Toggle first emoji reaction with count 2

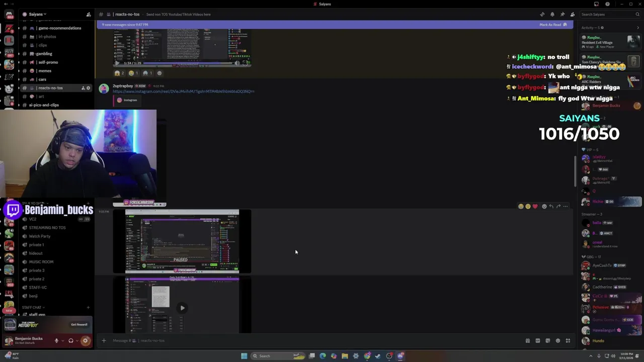119,73
